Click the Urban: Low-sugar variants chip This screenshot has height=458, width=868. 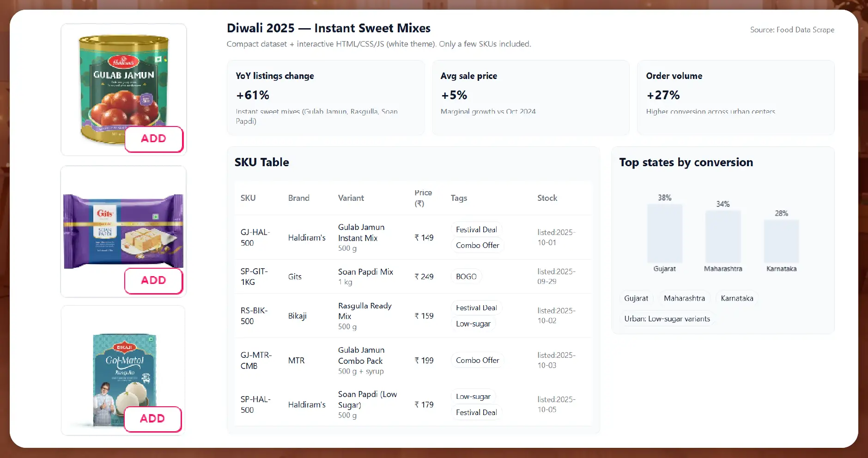coord(667,319)
